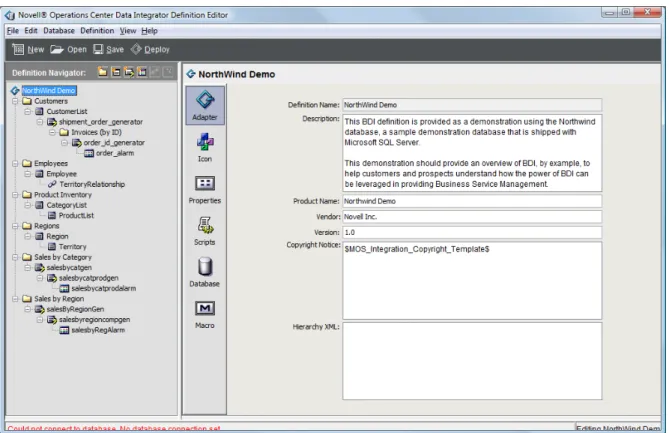The height and width of the screenshot is (433, 669).
Task: Click the table icon beside ProductList
Action: [x=52, y=215]
